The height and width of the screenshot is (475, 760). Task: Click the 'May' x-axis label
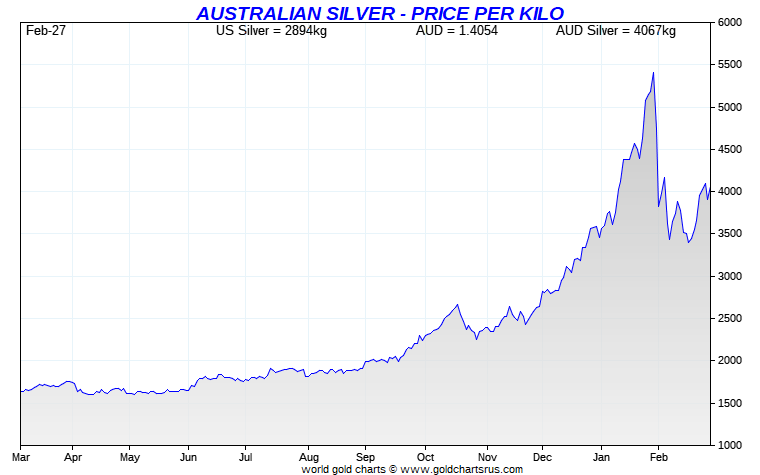click(x=129, y=457)
